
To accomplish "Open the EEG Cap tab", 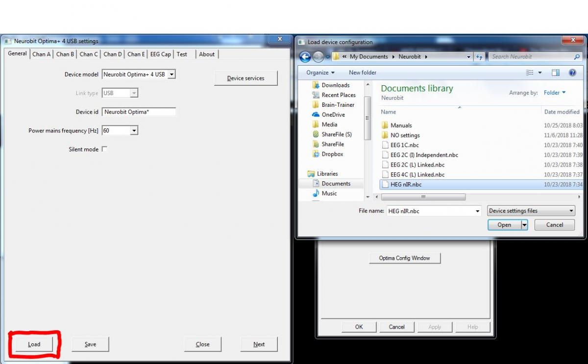I will 160,54.
